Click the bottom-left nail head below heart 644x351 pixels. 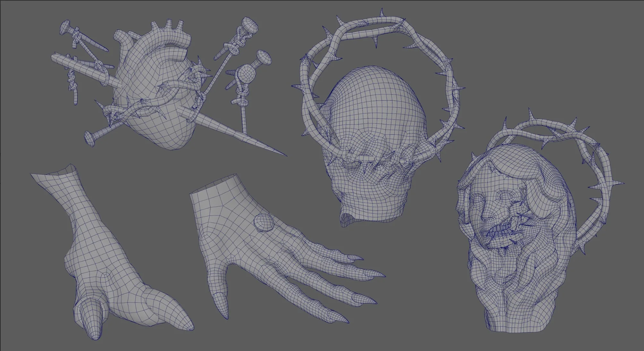point(92,139)
